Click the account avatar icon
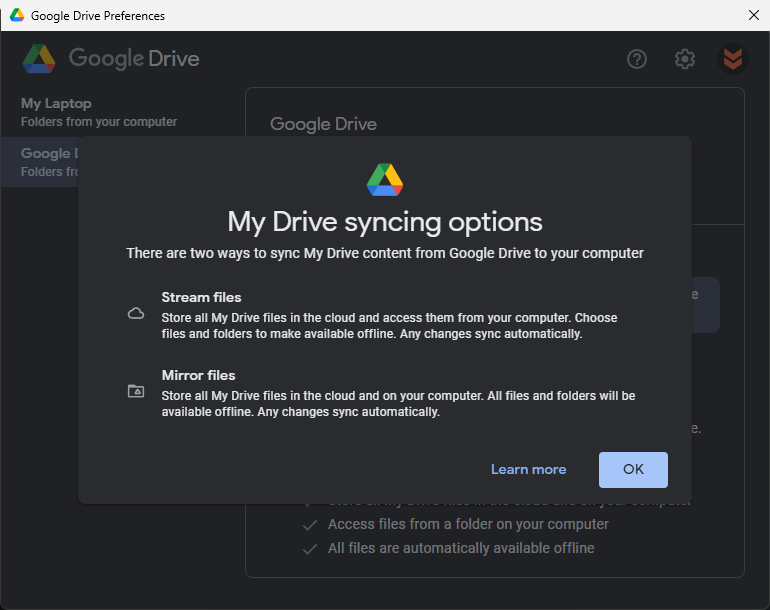 733,59
